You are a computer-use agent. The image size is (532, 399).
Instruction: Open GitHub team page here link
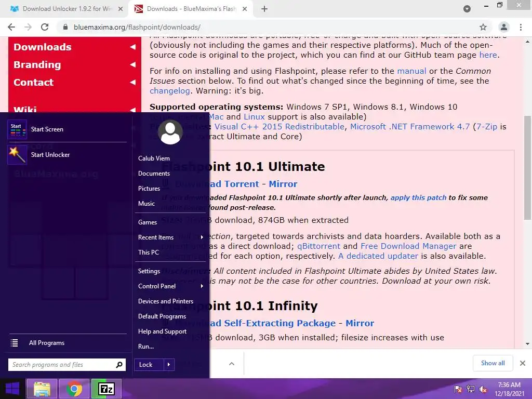(x=488, y=55)
